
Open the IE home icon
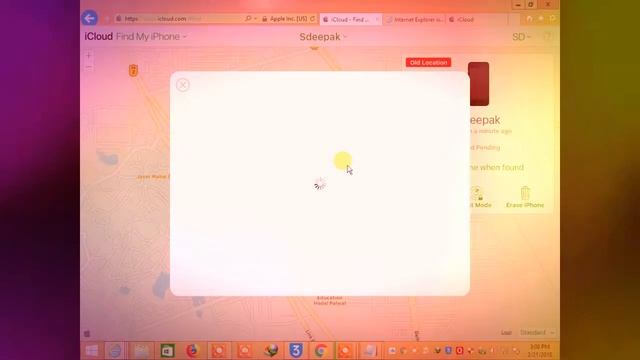tap(529, 19)
